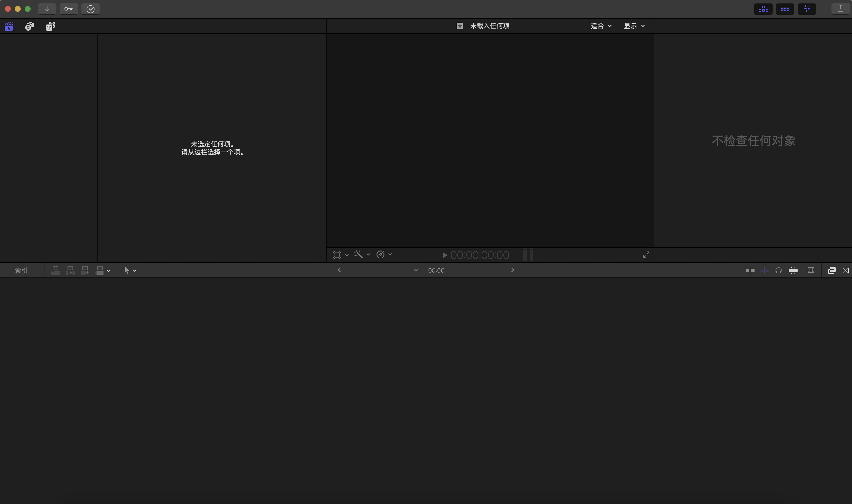Toggle timeline snapping

(x=793, y=270)
